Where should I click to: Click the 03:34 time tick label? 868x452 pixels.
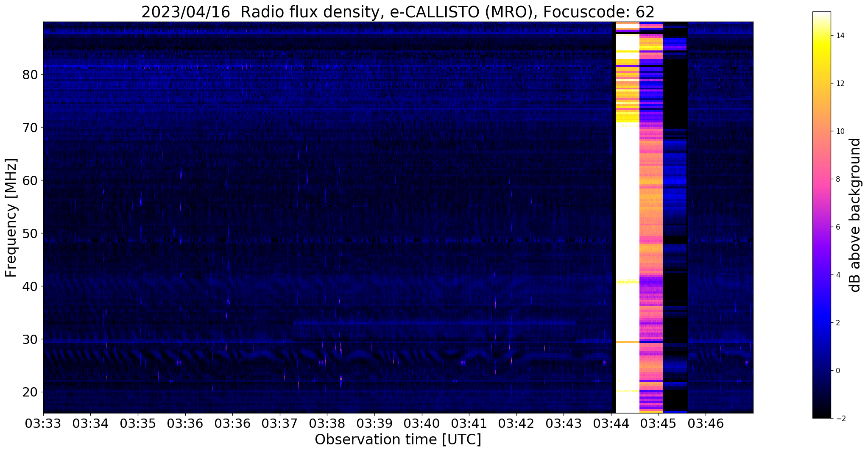coord(90,423)
